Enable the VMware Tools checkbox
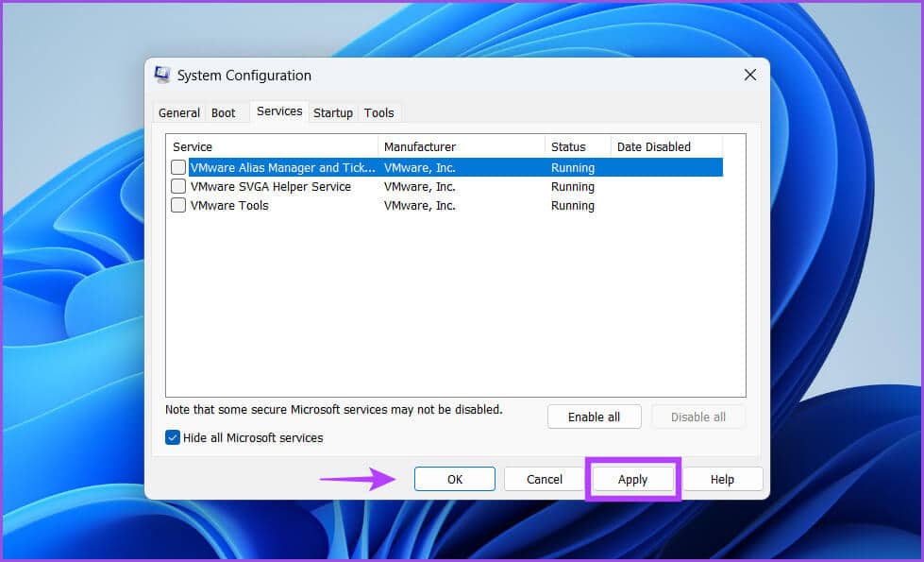This screenshot has width=924, height=562. pos(178,205)
